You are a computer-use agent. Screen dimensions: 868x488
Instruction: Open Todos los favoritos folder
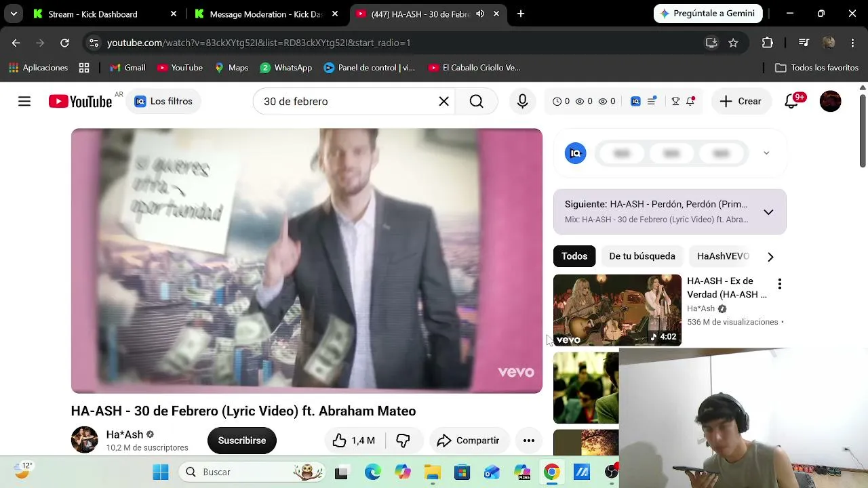[817, 68]
